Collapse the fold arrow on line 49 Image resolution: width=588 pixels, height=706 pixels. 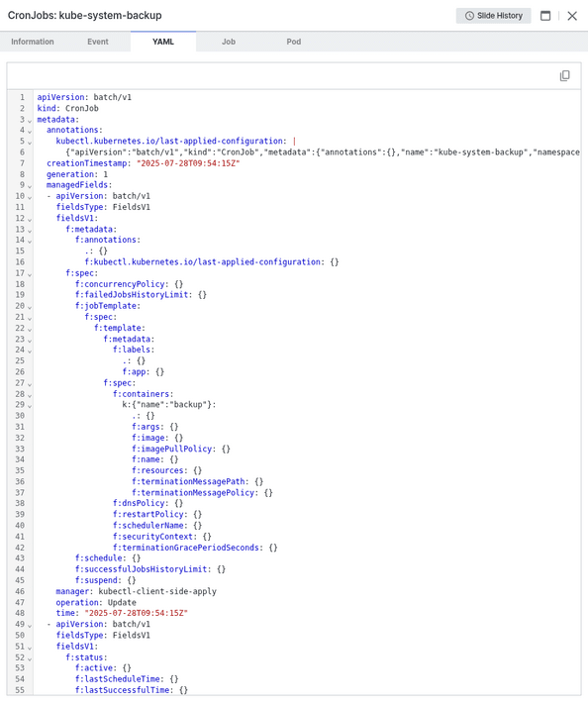30,626
